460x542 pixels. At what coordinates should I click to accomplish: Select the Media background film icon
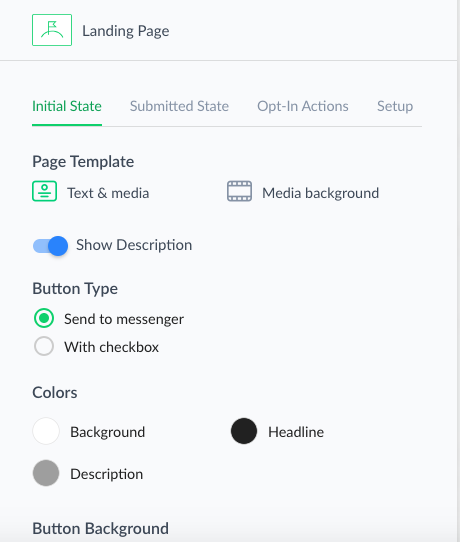tap(239, 191)
